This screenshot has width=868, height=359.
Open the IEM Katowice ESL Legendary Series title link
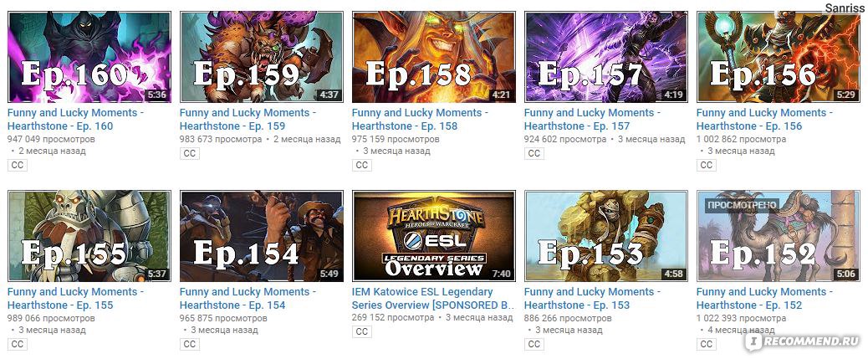tap(433, 298)
